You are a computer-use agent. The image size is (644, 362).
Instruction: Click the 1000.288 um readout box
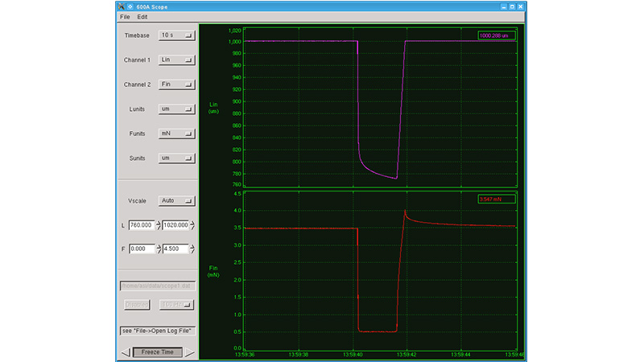click(497, 35)
